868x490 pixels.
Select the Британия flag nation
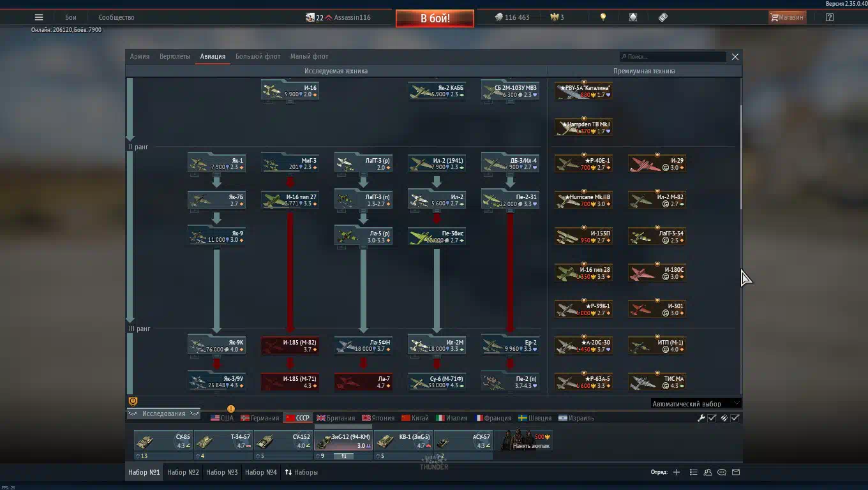point(336,418)
